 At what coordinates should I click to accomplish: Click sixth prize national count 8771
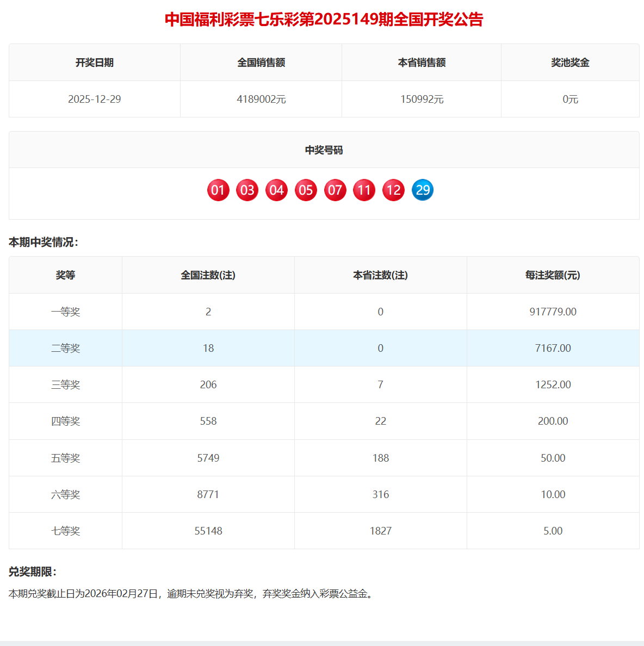pyautogui.click(x=208, y=494)
